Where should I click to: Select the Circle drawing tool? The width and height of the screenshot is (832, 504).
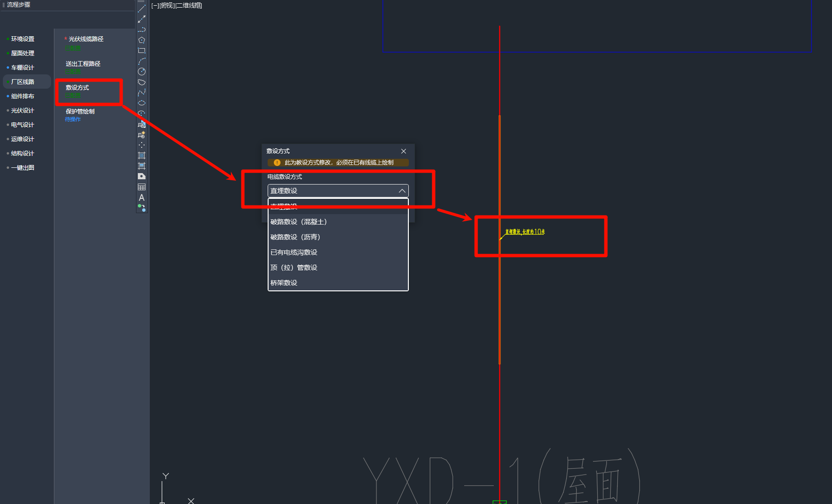tap(142, 72)
